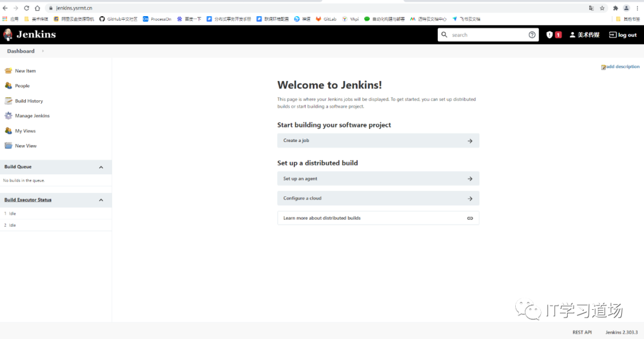Image resolution: width=644 pixels, height=339 pixels.
Task: Open the New Item page
Action: pos(25,70)
